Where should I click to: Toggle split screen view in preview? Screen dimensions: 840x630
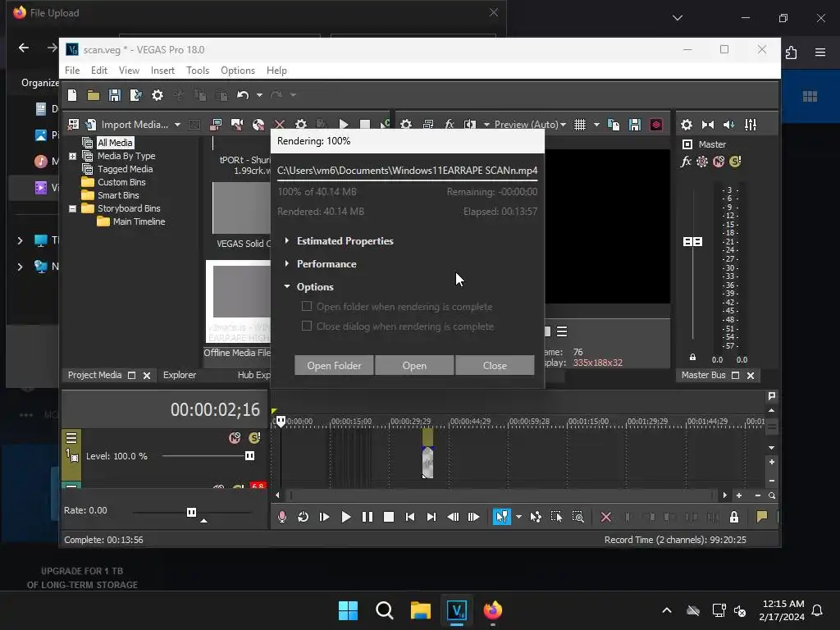coord(470,125)
